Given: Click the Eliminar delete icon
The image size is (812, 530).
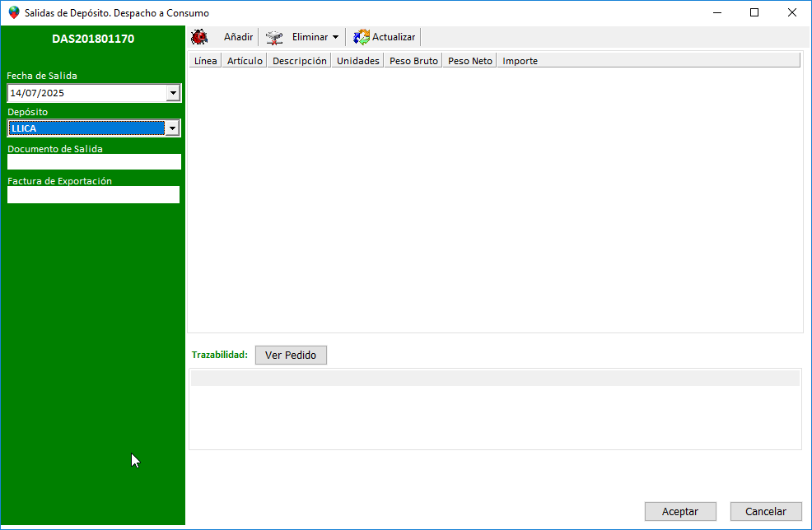Looking at the screenshot, I should point(274,37).
